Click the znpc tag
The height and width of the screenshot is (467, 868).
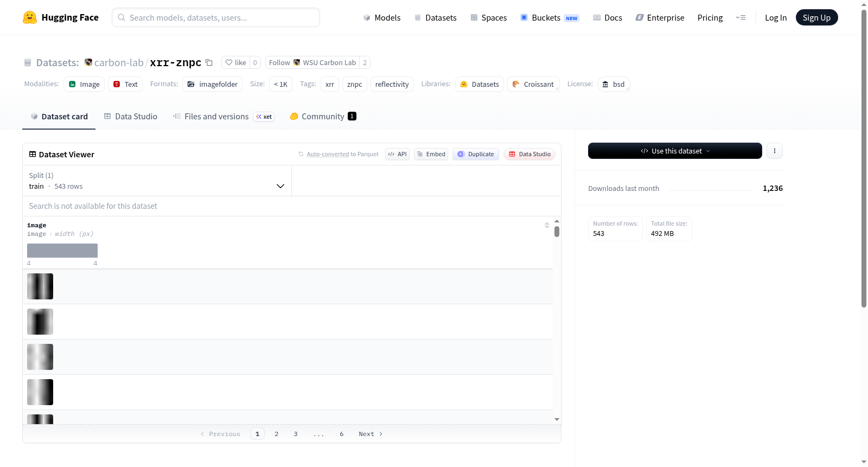coord(355,84)
